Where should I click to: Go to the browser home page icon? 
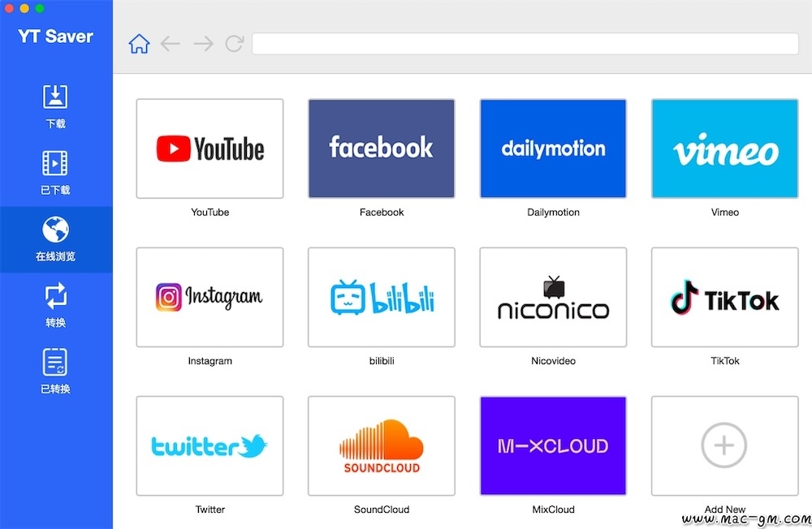coord(140,44)
